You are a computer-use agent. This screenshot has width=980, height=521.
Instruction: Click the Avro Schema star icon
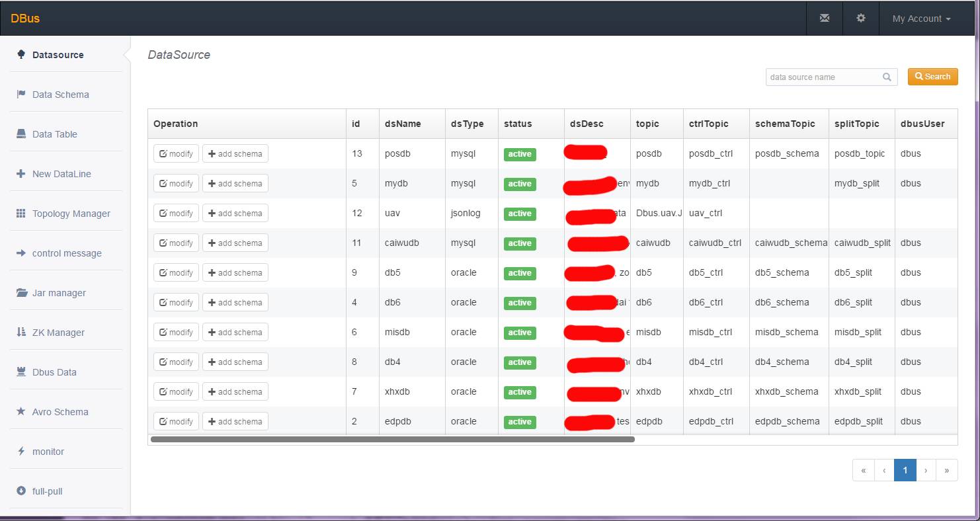click(x=21, y=412)
